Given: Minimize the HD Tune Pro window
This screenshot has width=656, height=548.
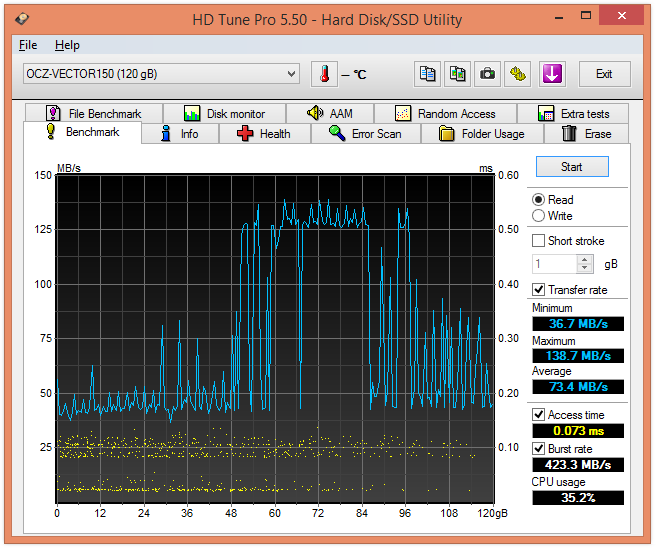Looking at the screenshot, I should 559,17.
